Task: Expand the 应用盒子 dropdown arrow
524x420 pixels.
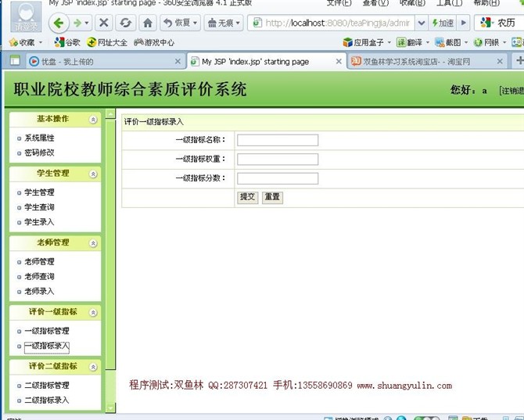Action: tap(389, 42)
